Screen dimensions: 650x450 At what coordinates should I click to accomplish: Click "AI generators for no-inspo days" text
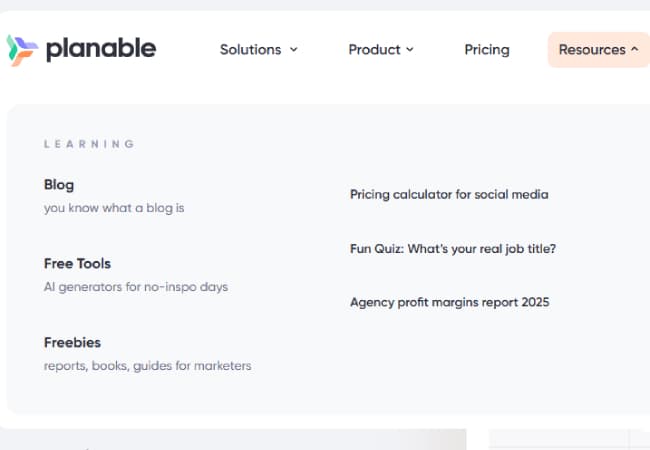pyautogui.click(x=136, y=287)
